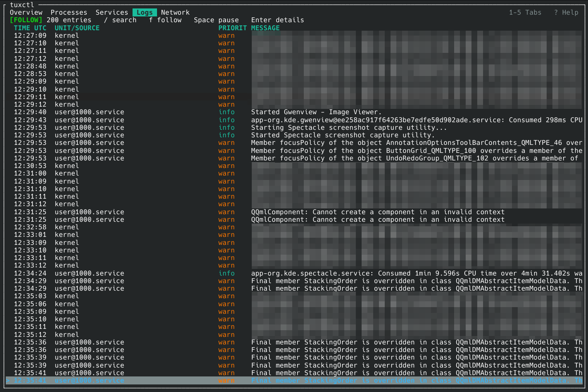The width and height of the screenshot is (588, 392).
Task: Select the 'Started Gwenview - Image Viewer.' message
Action: 316,112
